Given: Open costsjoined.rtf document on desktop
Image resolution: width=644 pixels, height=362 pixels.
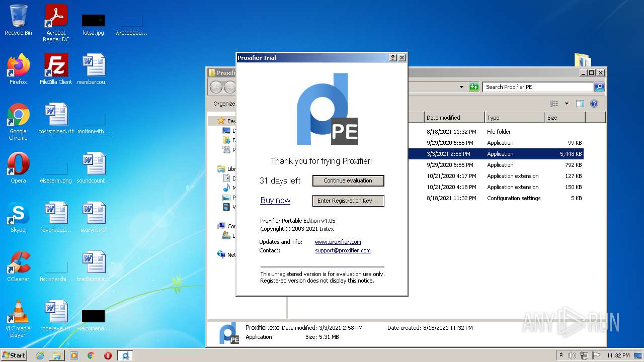Looking at the screenshot, I should [56, 119].
